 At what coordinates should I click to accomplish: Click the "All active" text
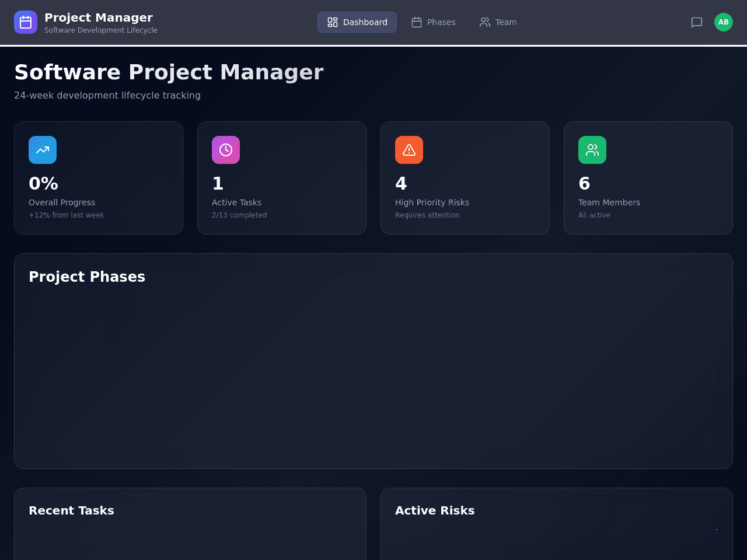(x=594, y=215)
